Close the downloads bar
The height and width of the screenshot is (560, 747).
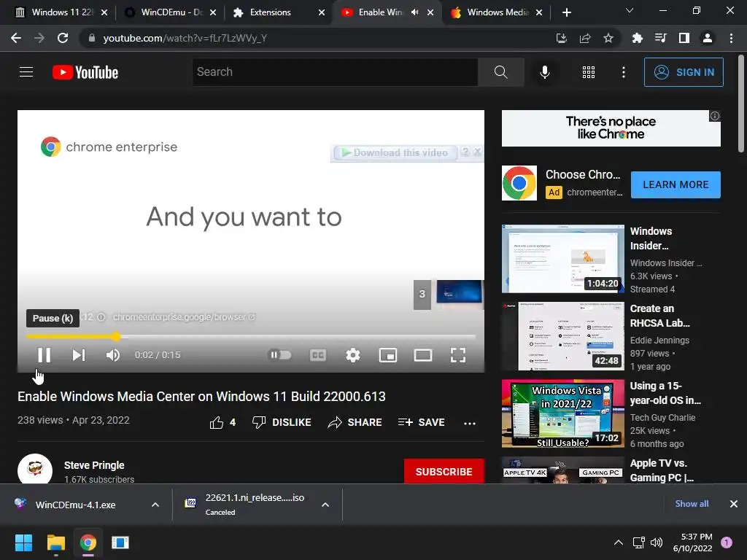(x=734, y=503)
